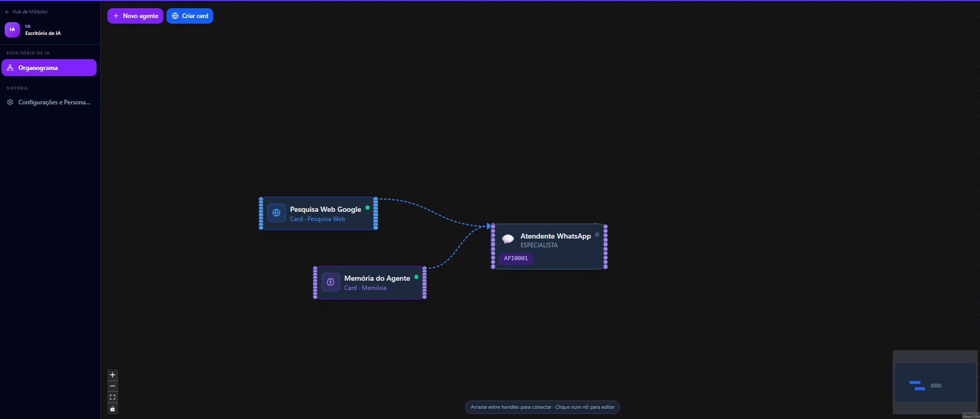Click right handle strip of Memória do Agente
This screenshot has height=419, width=980.
coord(424,282)
